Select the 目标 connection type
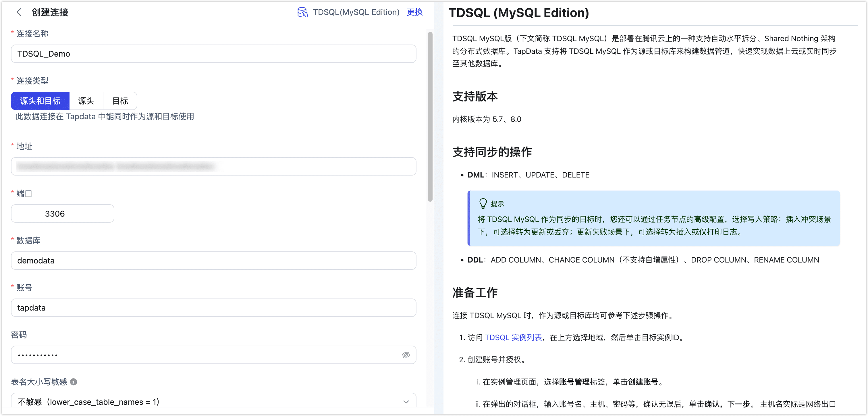The width and height of the screenshot is (868, 416). click(119, 101)
